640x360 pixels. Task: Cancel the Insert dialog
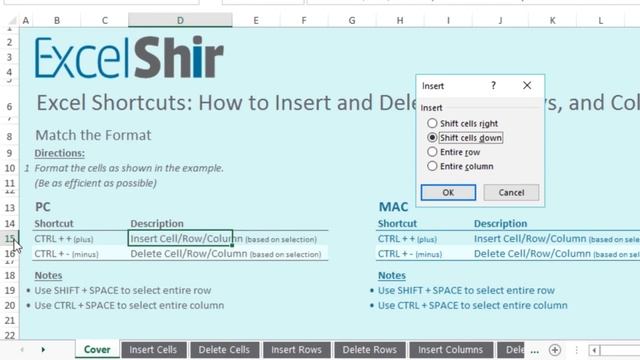511,192
